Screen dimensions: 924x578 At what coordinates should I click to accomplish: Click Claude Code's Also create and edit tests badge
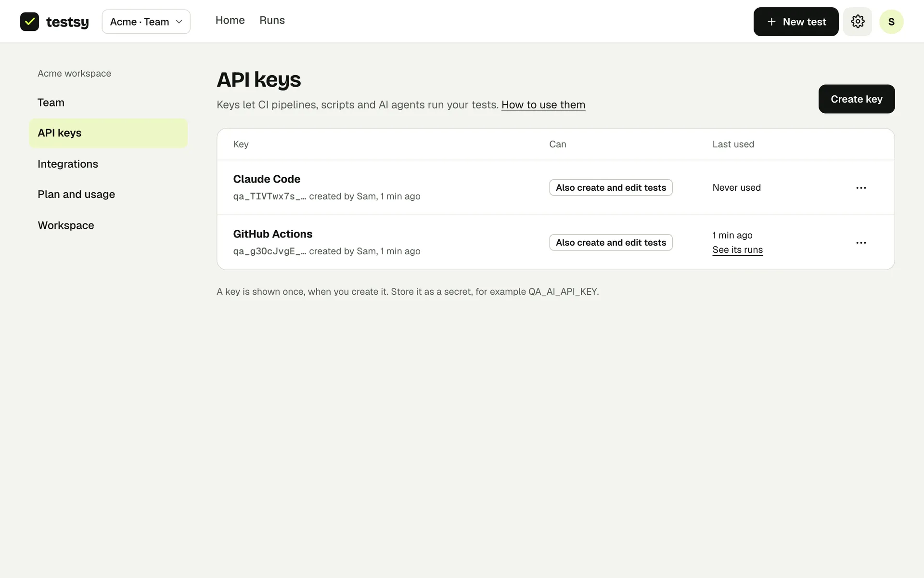point(611,188)
